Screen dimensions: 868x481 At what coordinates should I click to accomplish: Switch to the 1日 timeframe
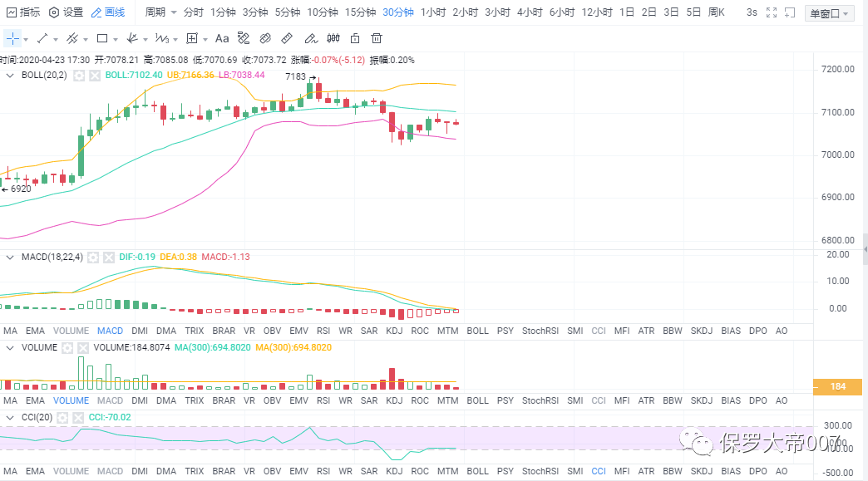627,12
